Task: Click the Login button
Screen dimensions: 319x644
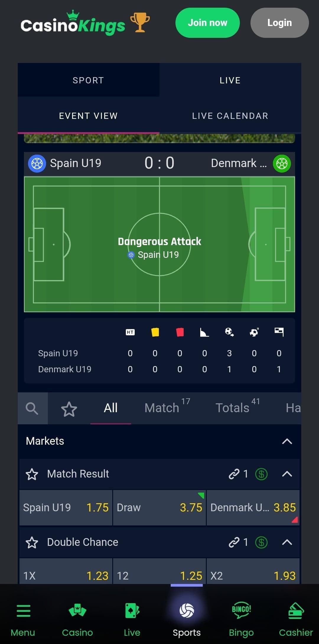Action: tap(279, 23)
